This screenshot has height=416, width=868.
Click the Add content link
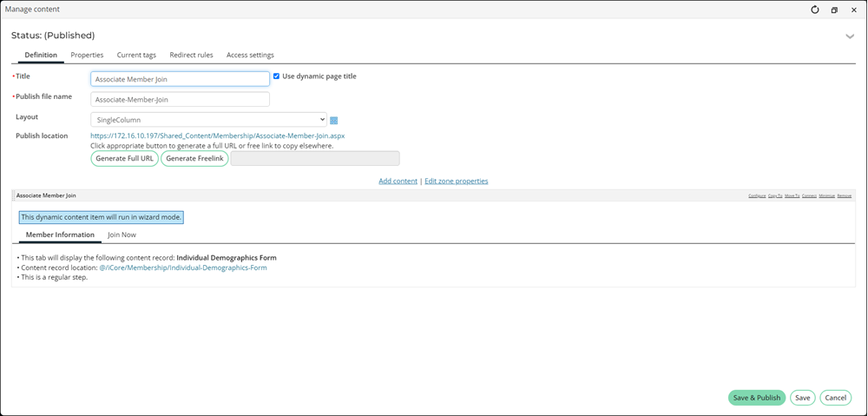pos(398,182)
